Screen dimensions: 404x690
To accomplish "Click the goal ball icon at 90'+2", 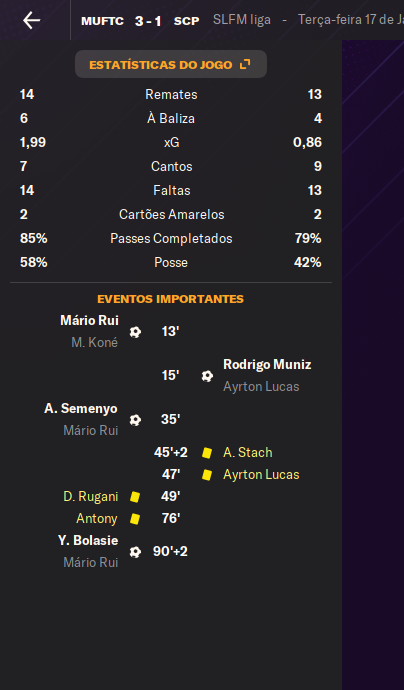I will (x=135, y=551).
